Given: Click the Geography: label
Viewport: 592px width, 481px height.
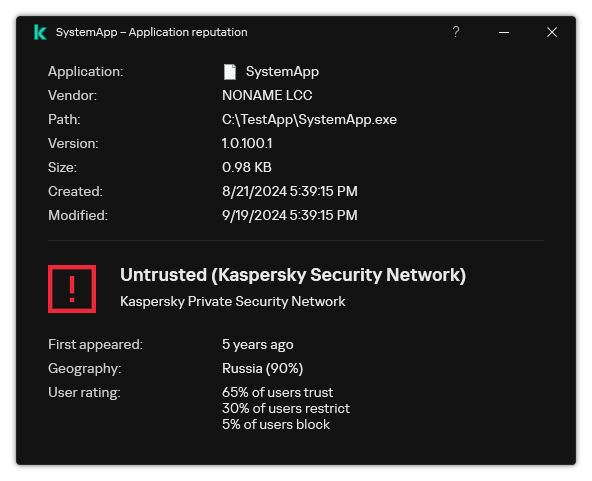Looking at the screenshot, I should click(85, 368).
